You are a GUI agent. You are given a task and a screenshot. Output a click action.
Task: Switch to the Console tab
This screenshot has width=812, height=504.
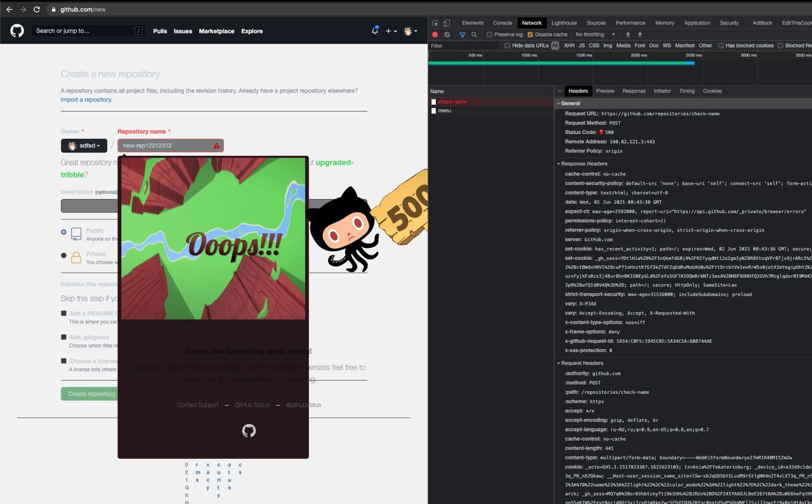pyautogui.click(x=503, y=23)
